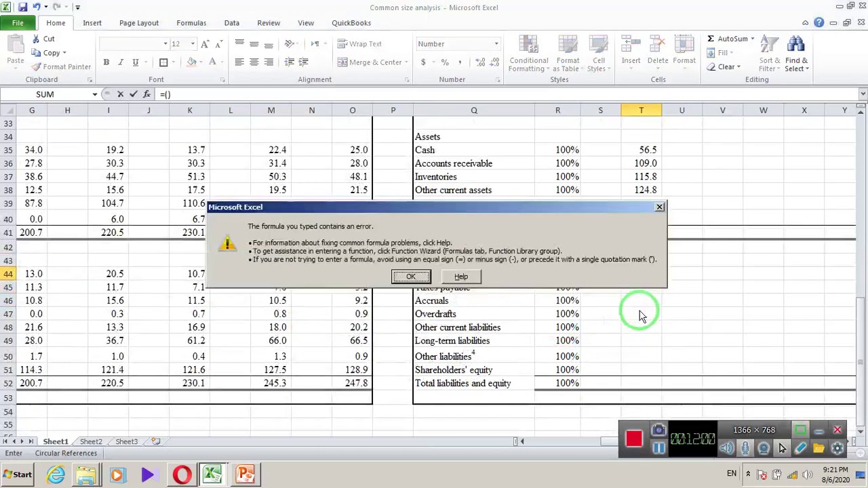Viewport: 868px width, 488px height.
Task: Toggle Center alignment
Action: coord(254,62)
